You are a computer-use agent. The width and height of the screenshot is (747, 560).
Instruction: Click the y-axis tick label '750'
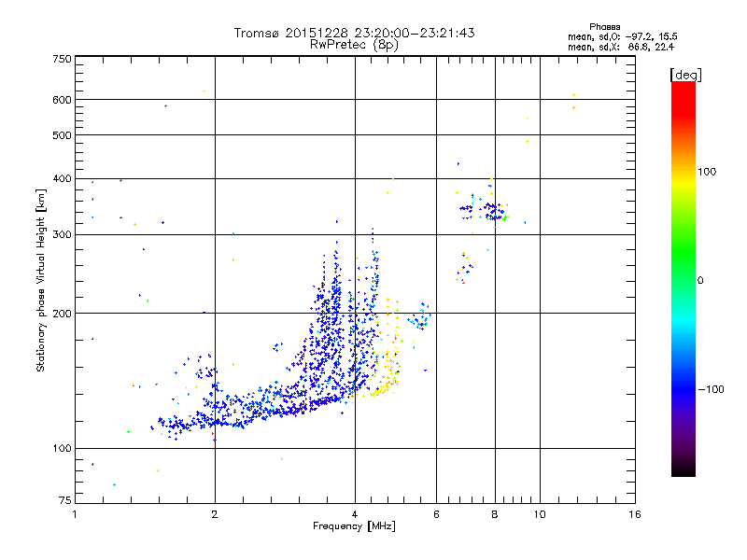pyautogui.click(x=62, y=59)
